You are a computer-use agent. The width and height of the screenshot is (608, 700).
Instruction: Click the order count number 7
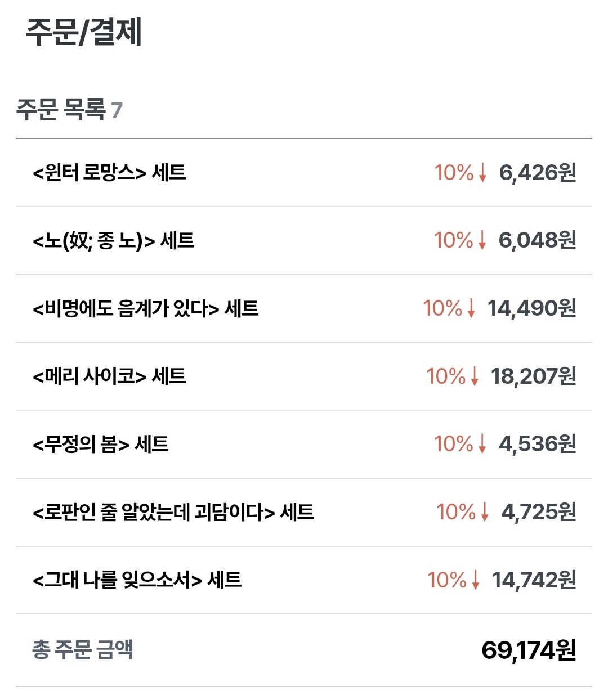pyautogui.click(x=117, y=110)
